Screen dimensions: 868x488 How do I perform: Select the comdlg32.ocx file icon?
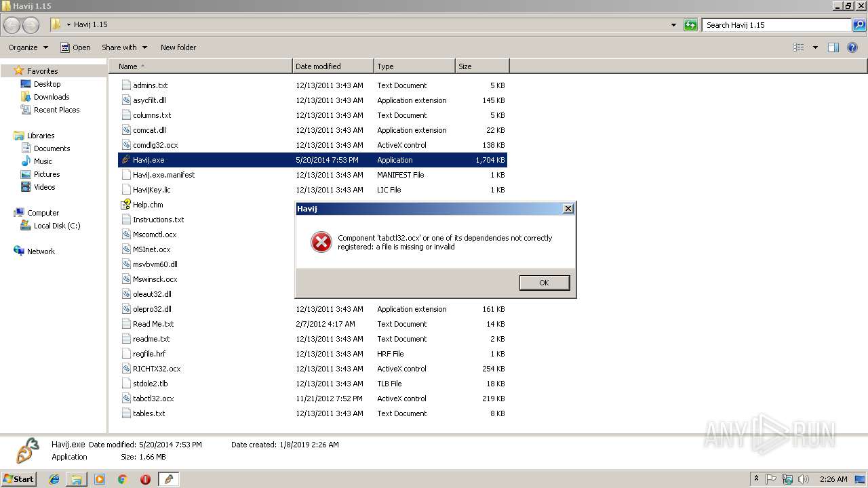click(125, 145)
